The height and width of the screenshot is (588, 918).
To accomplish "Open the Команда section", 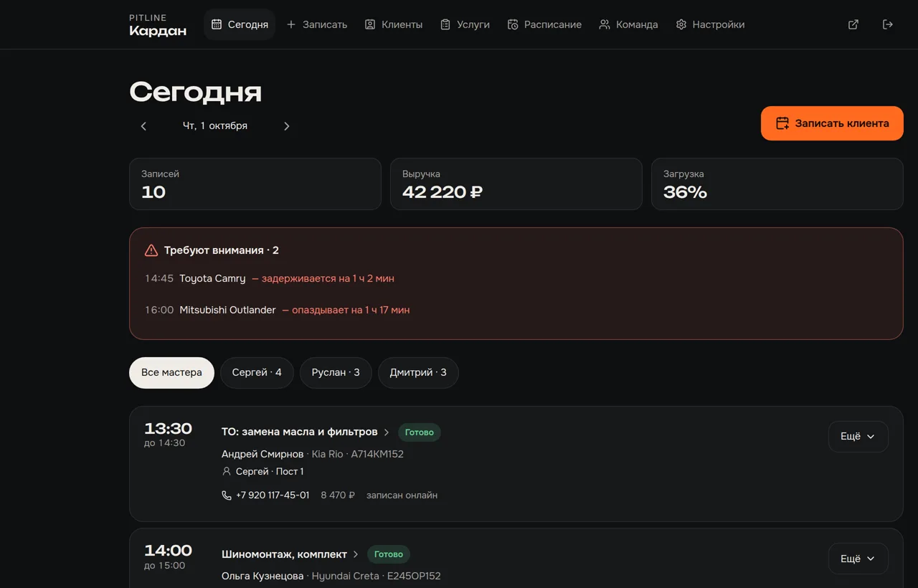I will click(628, 24).
